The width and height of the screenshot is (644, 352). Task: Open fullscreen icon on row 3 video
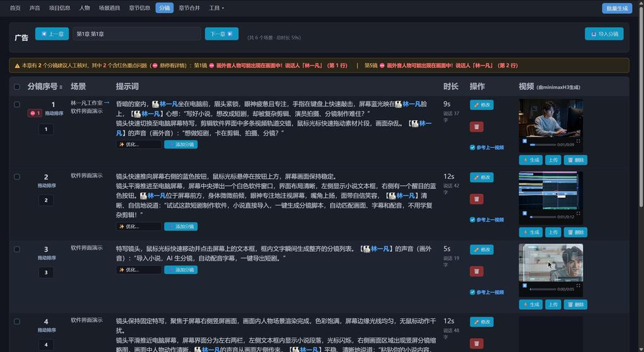pos(579,285)
